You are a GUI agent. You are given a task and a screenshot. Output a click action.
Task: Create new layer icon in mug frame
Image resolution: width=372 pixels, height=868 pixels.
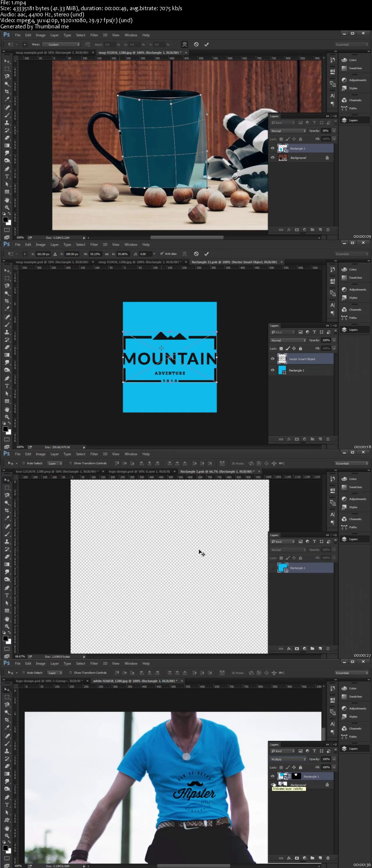[x=320, y=230]
